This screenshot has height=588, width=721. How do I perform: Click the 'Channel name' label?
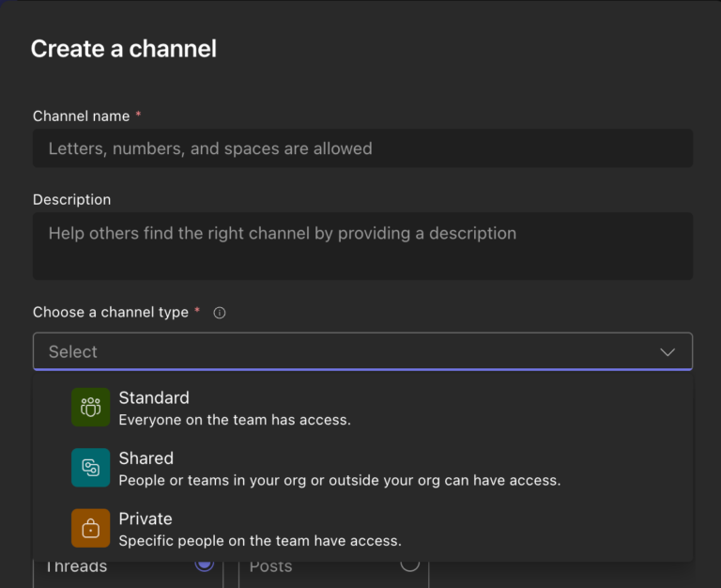point(81,116)
